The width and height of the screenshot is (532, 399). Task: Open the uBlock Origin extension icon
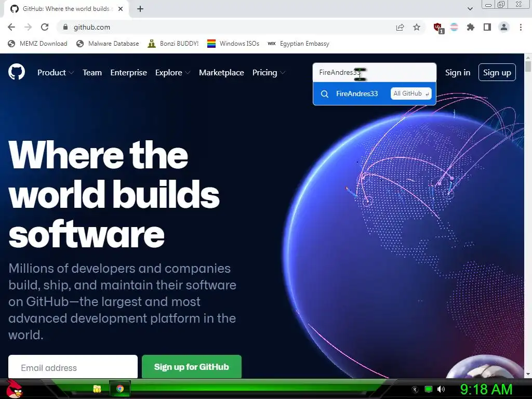click(x=437, y=28)
